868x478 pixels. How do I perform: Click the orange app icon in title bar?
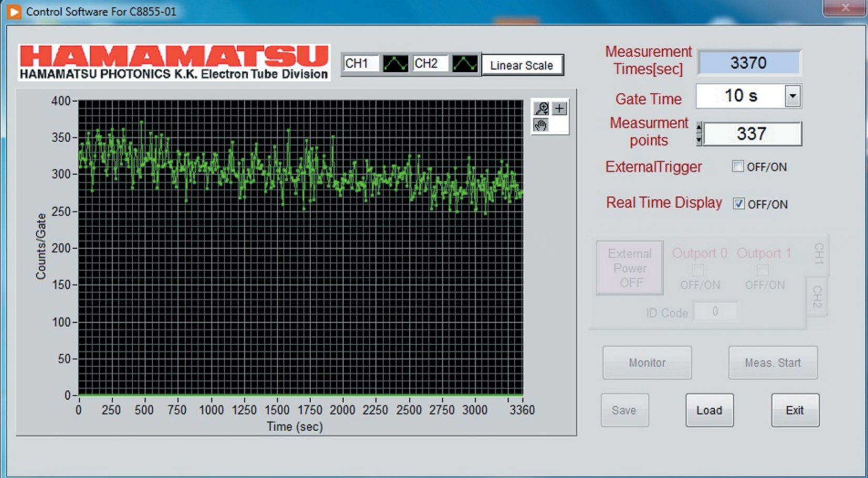[x=14, y=12]
